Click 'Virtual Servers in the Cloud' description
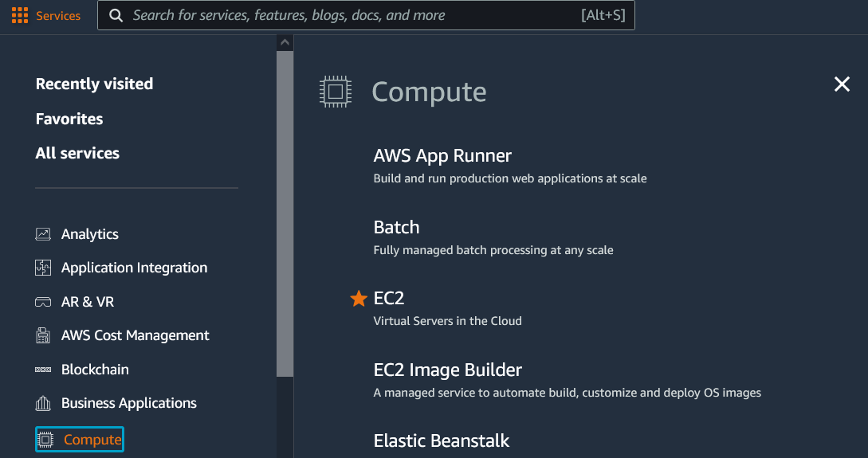 click(x=447, y=321)
